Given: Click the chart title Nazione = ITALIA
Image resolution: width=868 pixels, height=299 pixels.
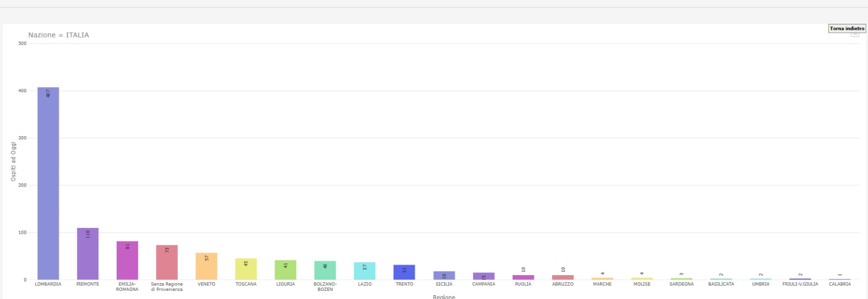Looking at the screenshot, I should coord(59,35).
